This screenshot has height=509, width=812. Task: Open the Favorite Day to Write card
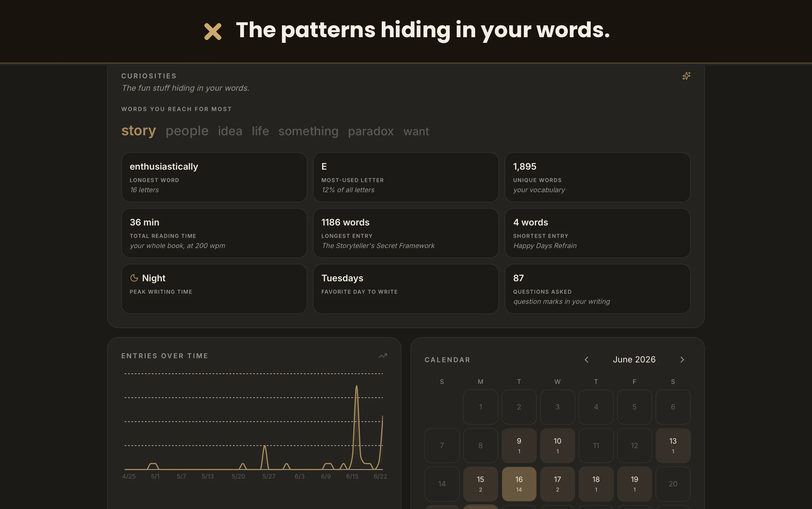click(405, 289)
